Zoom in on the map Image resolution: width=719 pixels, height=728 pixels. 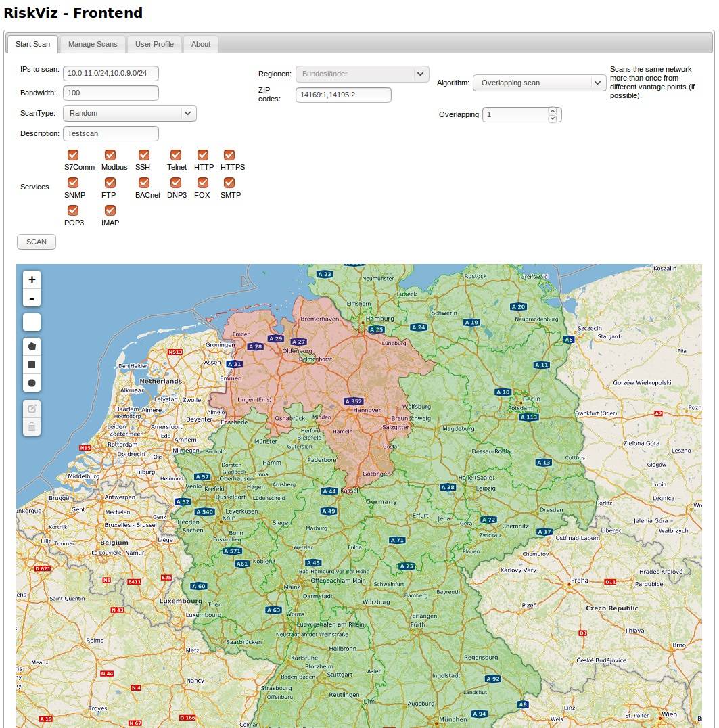(31, 279)
